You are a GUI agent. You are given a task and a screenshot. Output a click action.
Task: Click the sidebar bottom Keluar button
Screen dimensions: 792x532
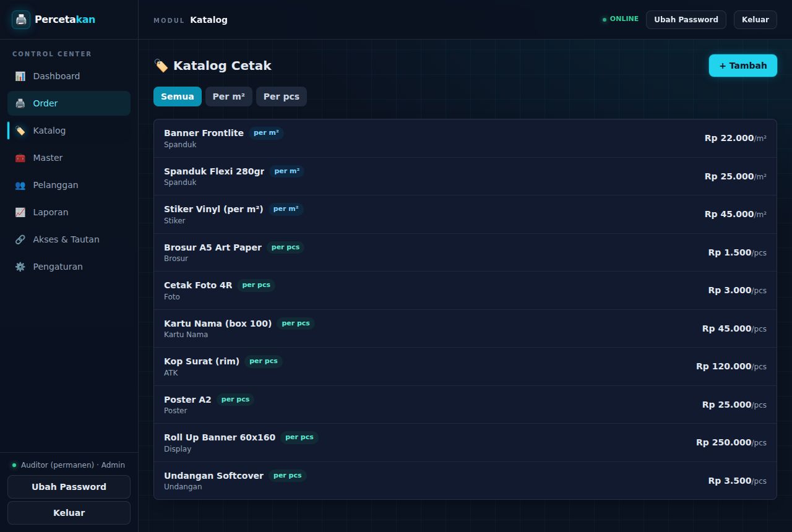[x=69, y=513]
